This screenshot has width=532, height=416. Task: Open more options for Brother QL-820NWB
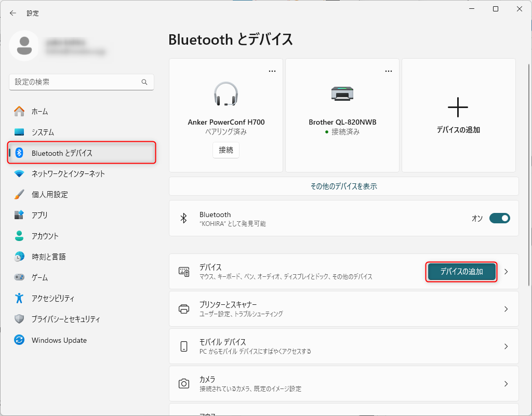click(389, 71)
